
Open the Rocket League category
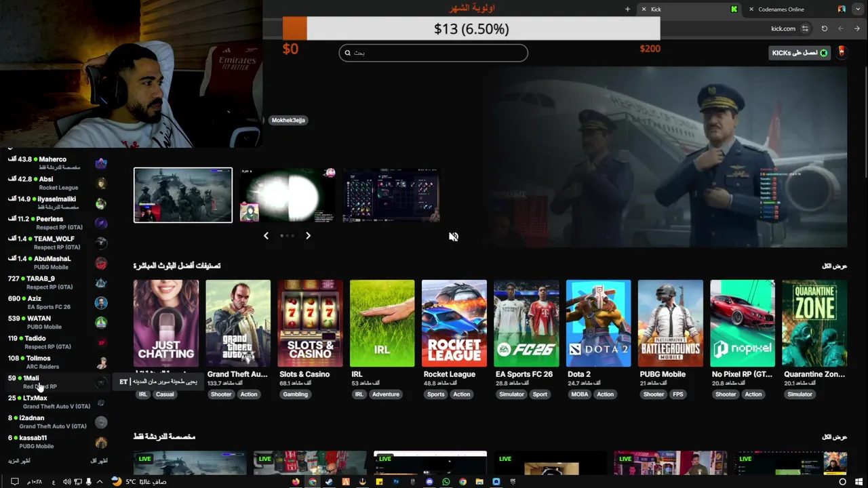[x=454, y=323]
